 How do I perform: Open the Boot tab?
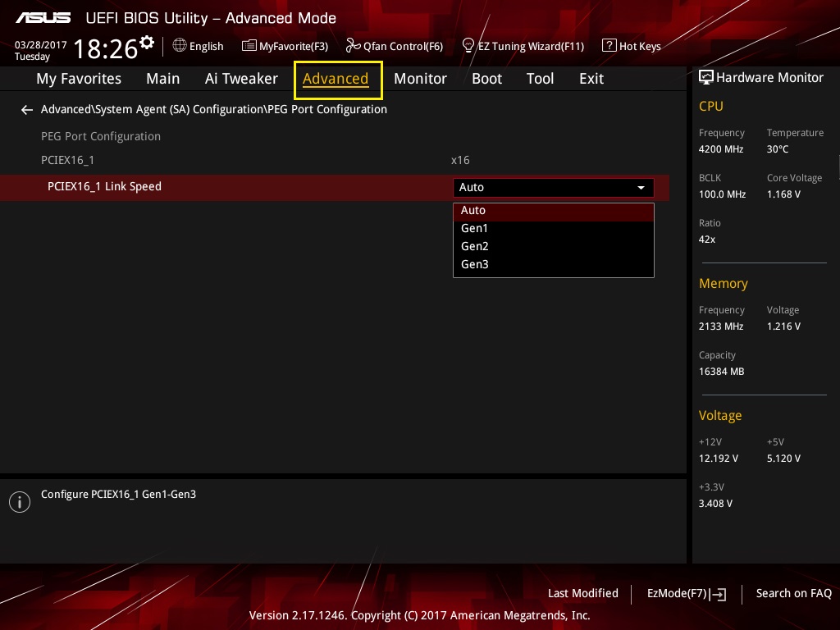tap(486, 79)
